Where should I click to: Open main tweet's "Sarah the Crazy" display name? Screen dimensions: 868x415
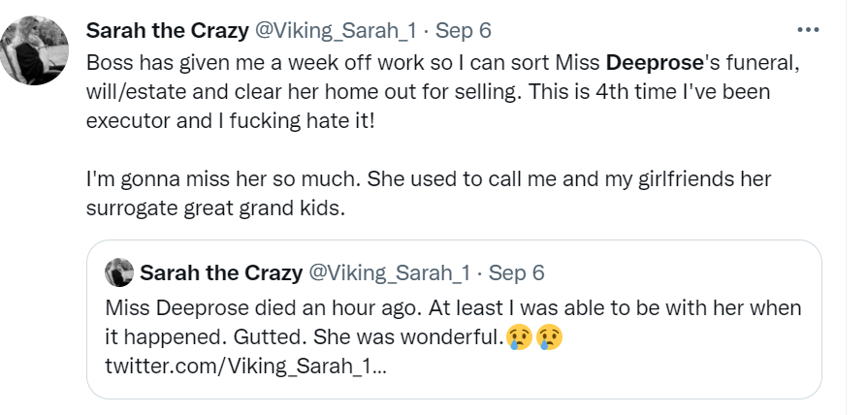coord(167,30)
